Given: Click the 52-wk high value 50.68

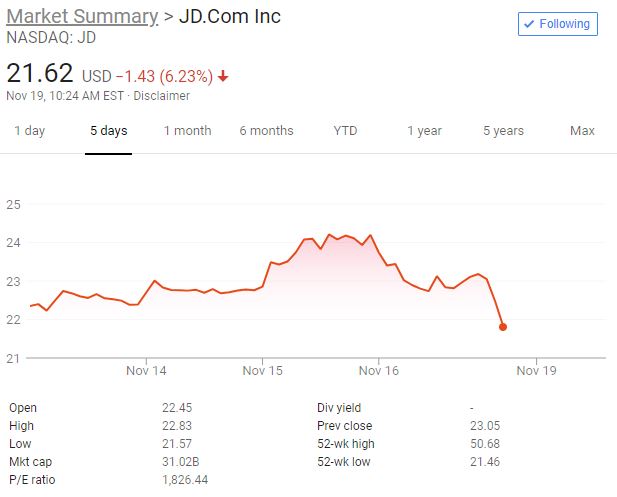Looking at the screenshot, I should tap(484, 443).
